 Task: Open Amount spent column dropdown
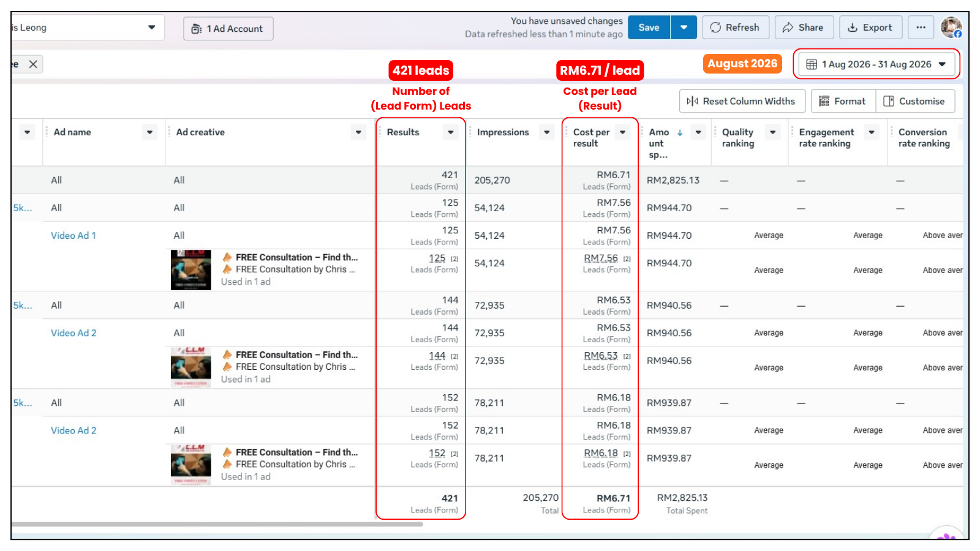coord(698,132)
